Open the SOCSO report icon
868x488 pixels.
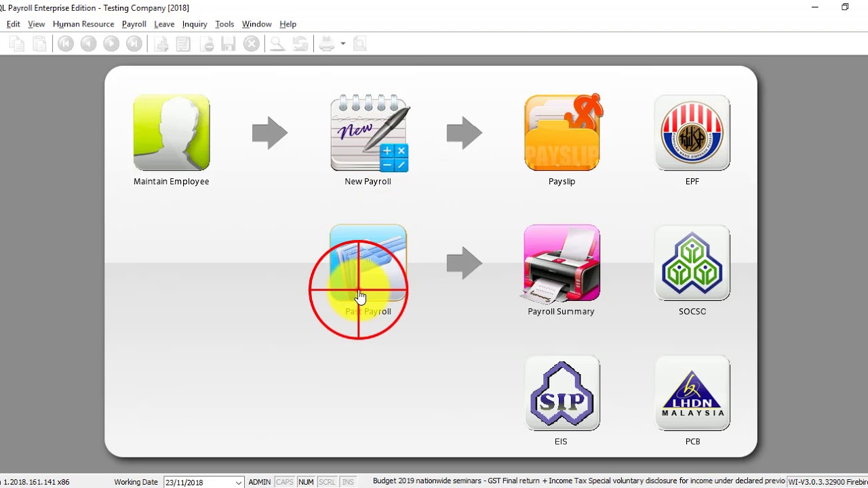coord(692,263)
